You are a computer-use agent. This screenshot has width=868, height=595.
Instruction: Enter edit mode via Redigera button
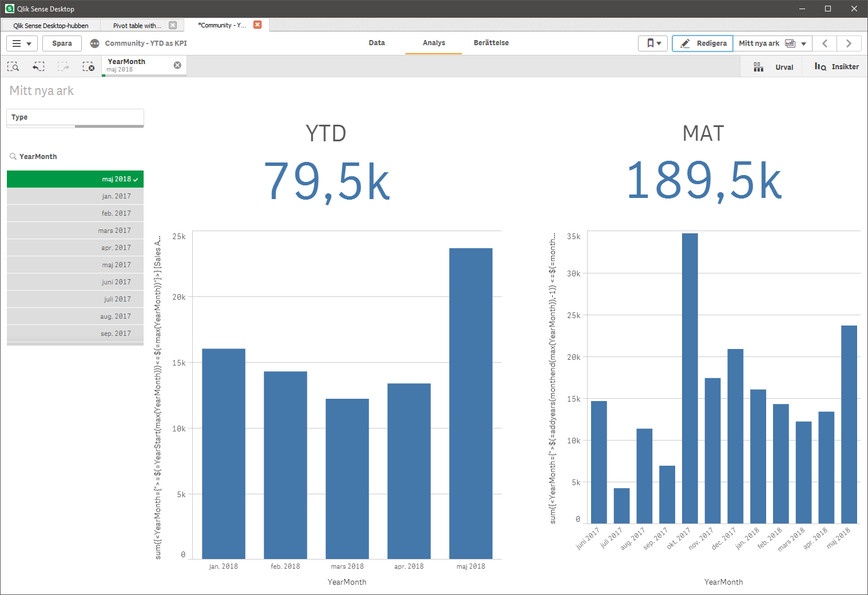point(702,43)
